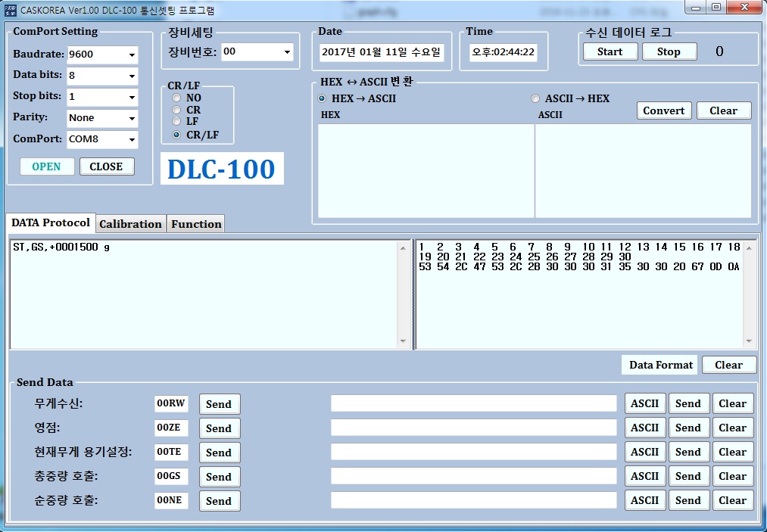Screen dimensions: 767x532
Task: Click the CLOSE port button
Action: [107, 166]
